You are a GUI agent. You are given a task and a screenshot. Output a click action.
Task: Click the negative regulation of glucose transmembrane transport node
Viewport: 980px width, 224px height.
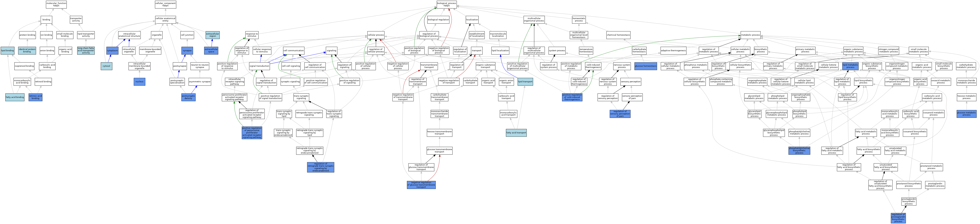(421, 185)
